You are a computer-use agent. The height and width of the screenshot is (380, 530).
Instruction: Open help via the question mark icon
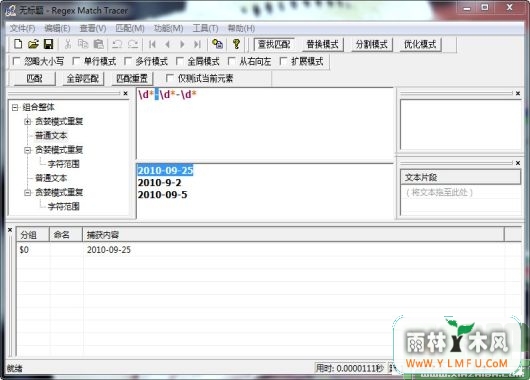coord(236,44)
